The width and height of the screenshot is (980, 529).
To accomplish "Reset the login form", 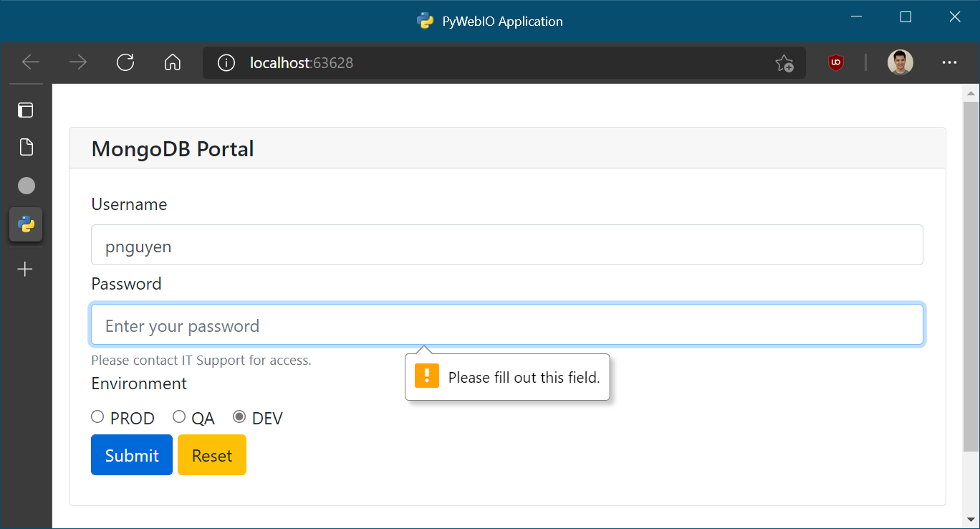I will tap(212, 454).
